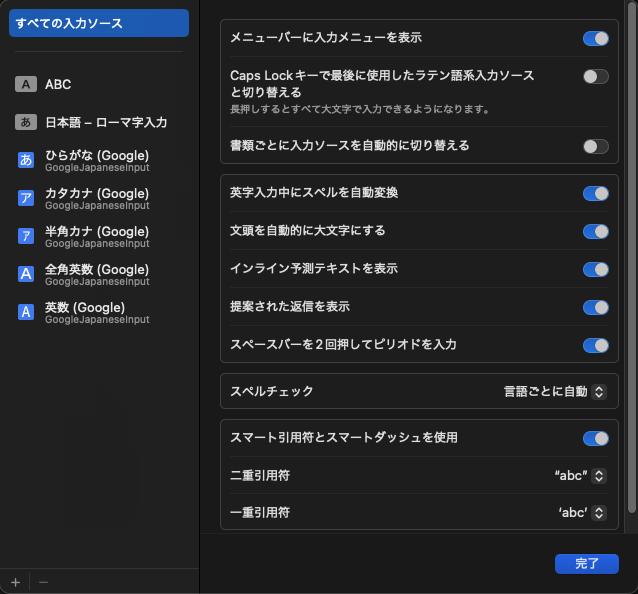Enable the Caps Lock key switching toggle
Screen dimensions: 638x594
(x=595, y=76)
